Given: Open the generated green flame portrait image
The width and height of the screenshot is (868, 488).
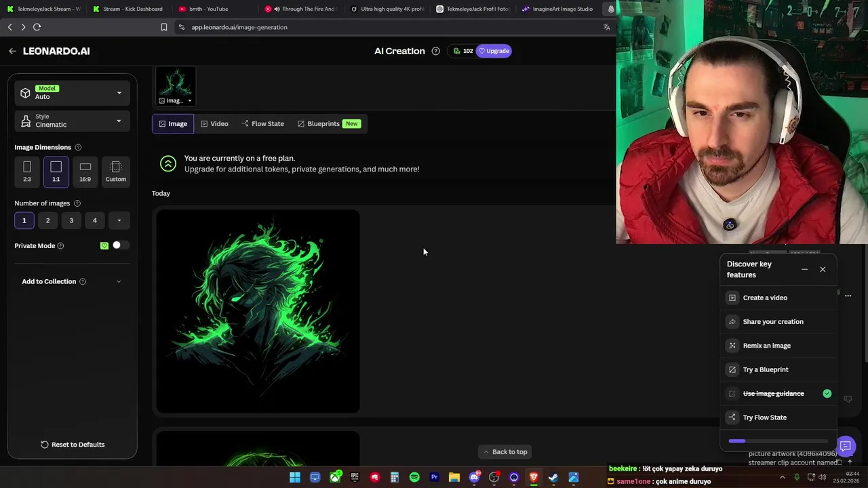Looking at the screenshot, I should tap(258, 311).
